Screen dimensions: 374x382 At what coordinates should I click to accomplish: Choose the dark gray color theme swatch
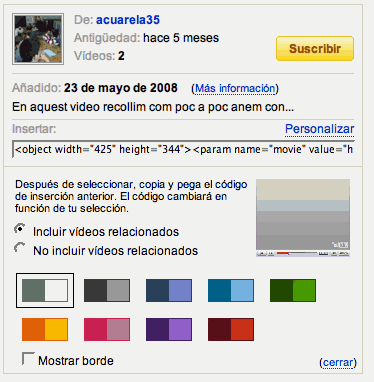tap(107, 291)
